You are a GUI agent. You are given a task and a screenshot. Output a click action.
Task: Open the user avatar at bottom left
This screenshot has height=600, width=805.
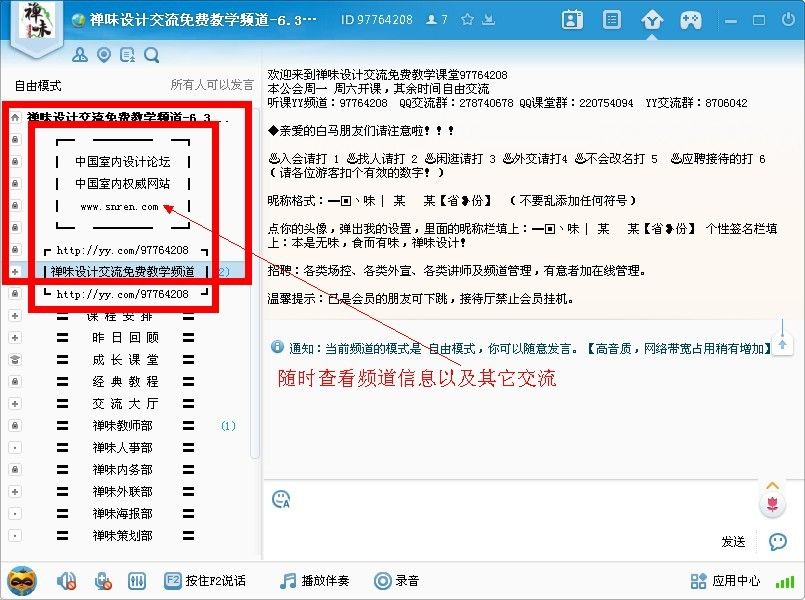pos(22,581)
